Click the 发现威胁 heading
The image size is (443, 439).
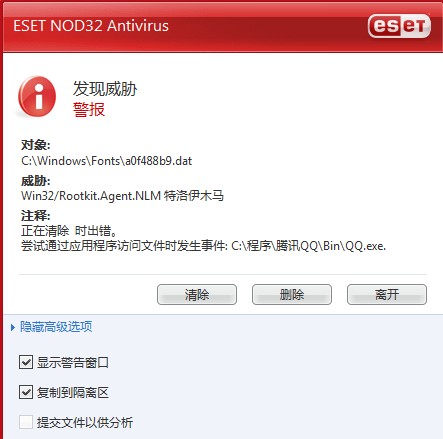(105, 89)
